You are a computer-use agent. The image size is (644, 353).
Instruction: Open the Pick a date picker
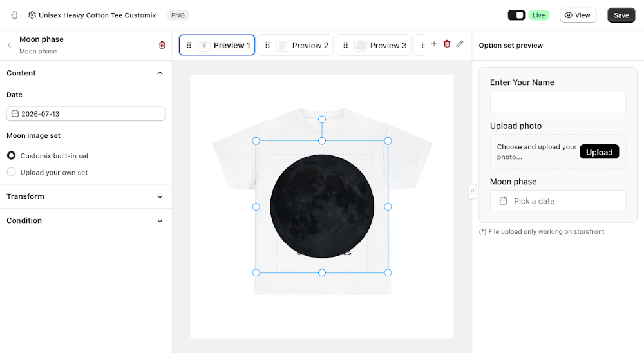tap(558, 201)
